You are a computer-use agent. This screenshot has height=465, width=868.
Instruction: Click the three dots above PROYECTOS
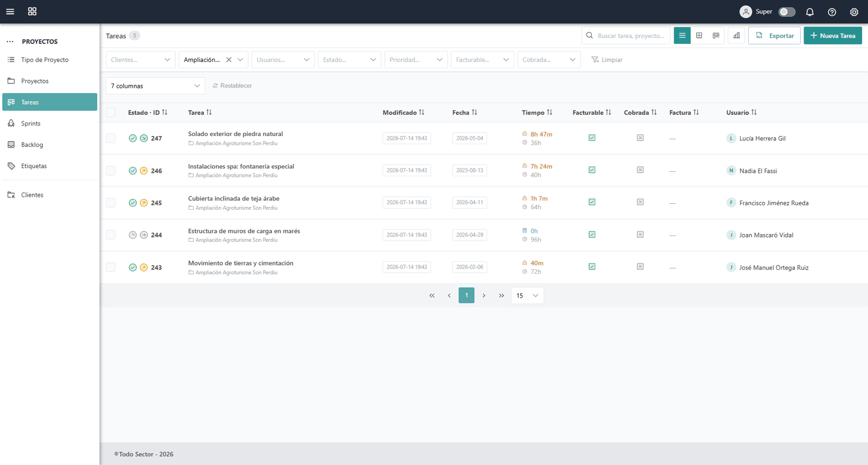[x=10, y=41]
